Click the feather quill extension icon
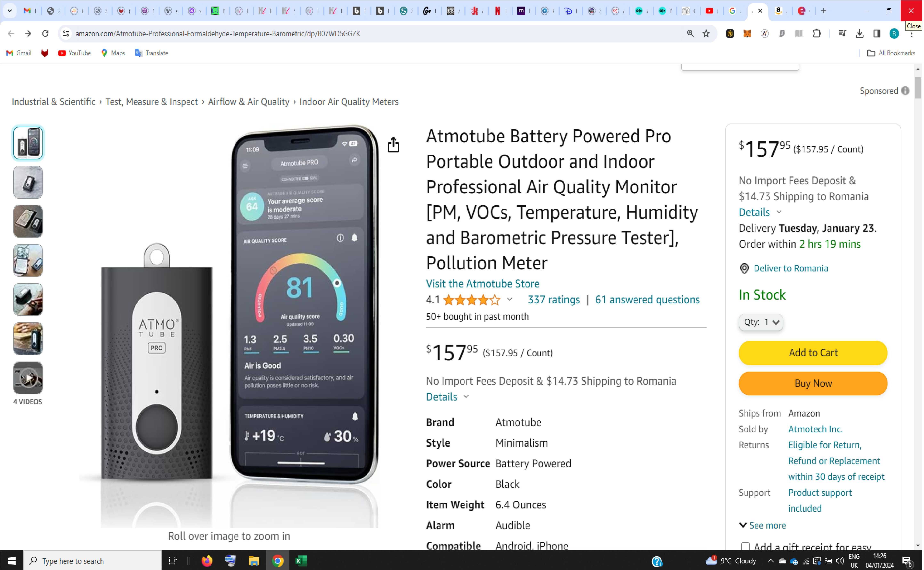This screenshot has height=570, width=924. coord(782,34)
